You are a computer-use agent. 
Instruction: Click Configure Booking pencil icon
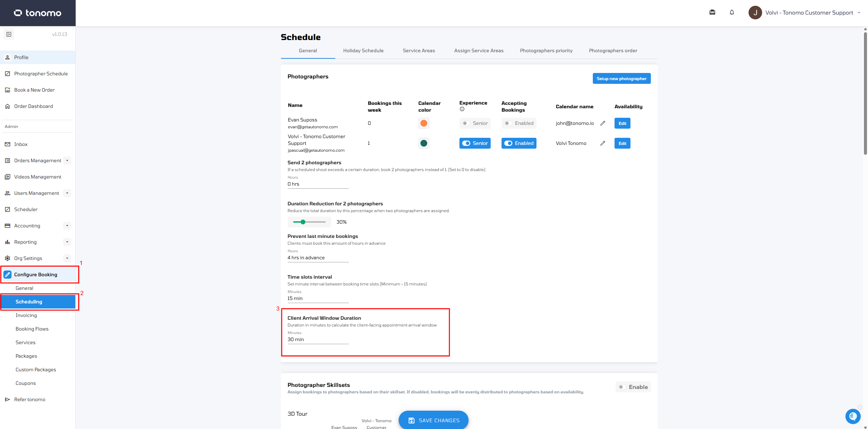[7, 275]
